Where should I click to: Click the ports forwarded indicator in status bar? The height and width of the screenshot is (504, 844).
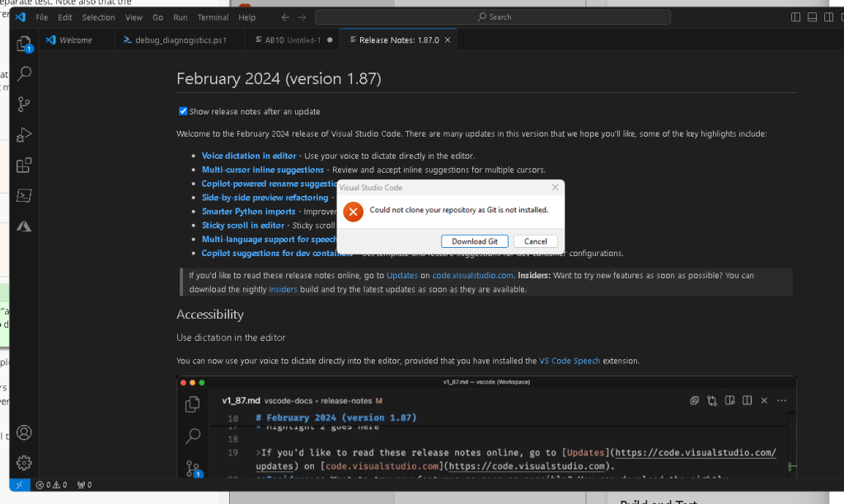pyautogui.click(x=85, y=484)
